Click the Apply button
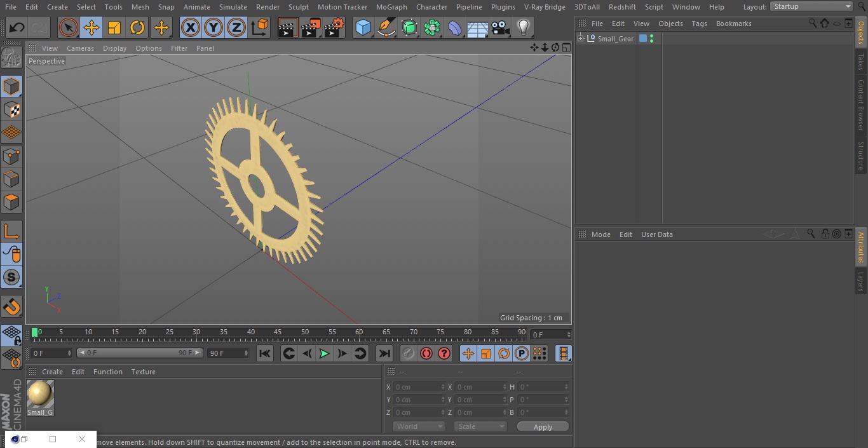The image size is (868, 448). [x=543, y=427]
